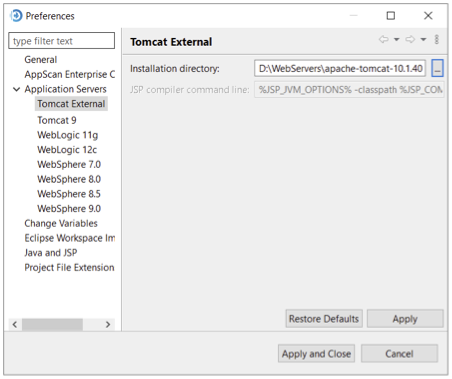Open the forward history dropdown arrow
This screenshot has height=379, width=452.
pos(423,40)
